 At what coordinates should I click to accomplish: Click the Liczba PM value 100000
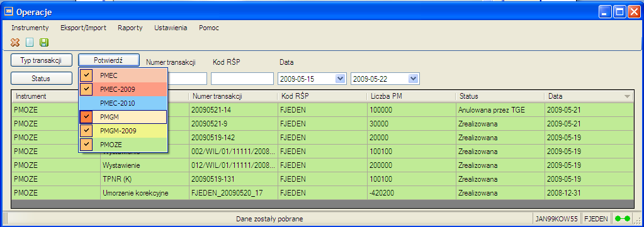412,110
